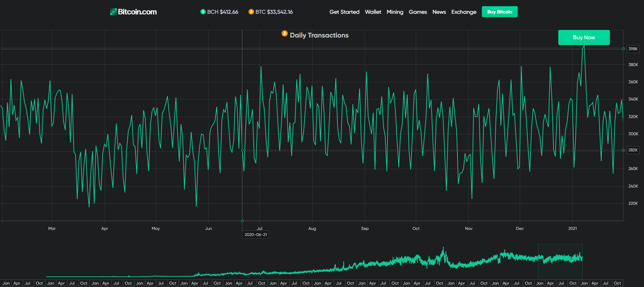Click the 260K y-axis label

point(633,169)
